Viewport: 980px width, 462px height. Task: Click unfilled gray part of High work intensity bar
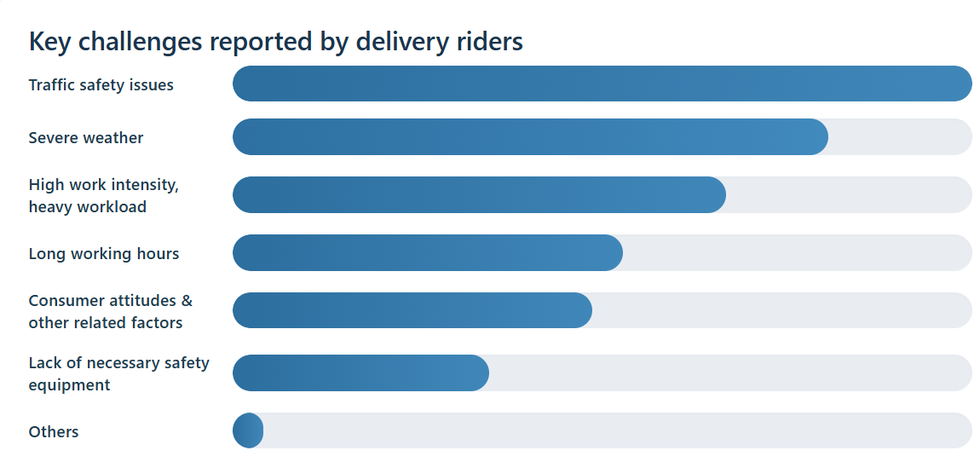[849, 194]
